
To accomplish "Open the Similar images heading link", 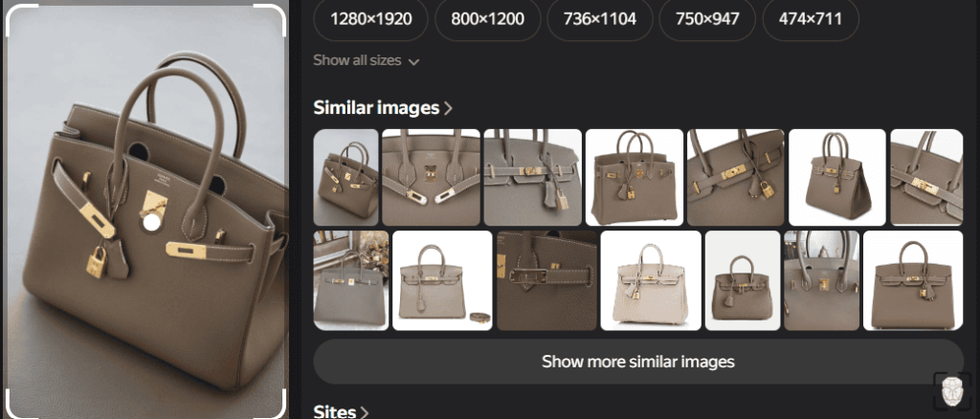I will 376,108.
